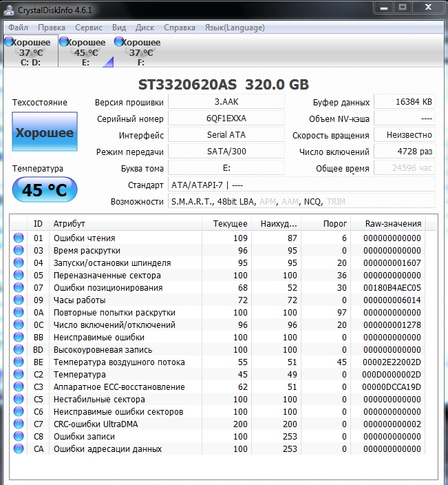Select the F: disk status orb

[119, 42]
